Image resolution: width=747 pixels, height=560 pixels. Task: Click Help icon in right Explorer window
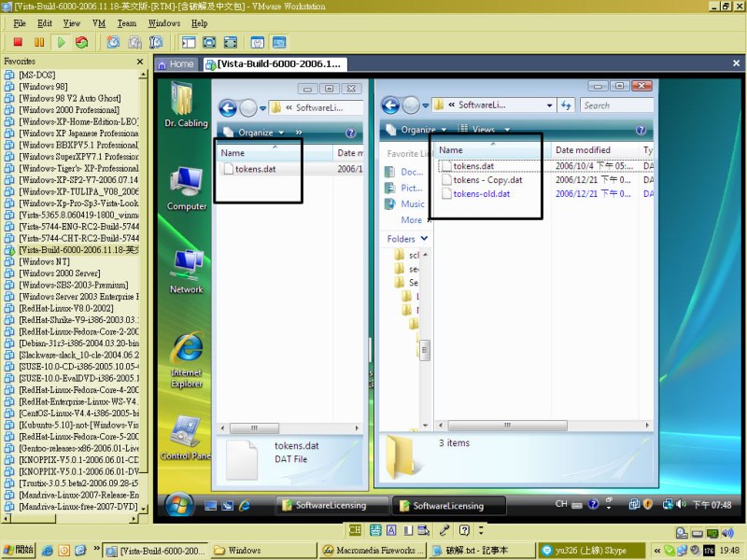click(x=641, y=130)
